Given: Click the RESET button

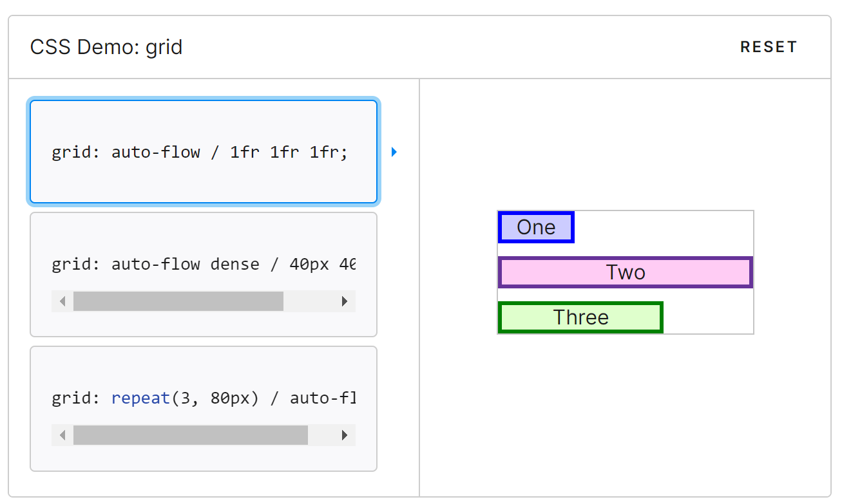Looking at the screenshot, I should click(x=769, y=47).
